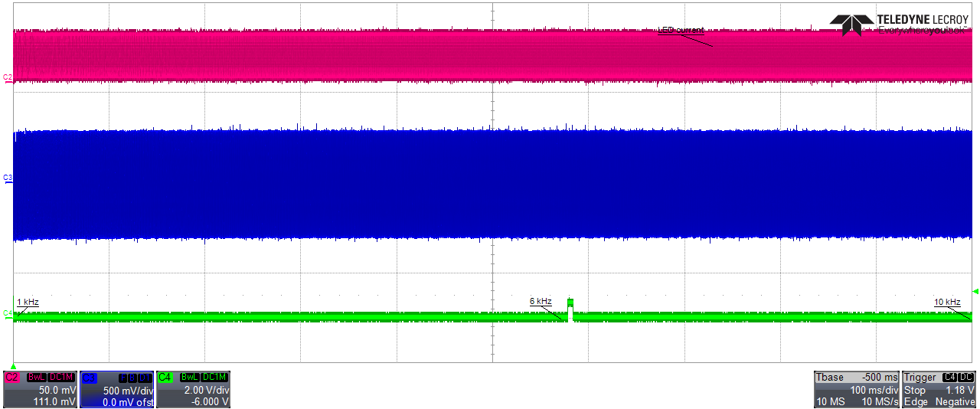This screenshot has height=409, width=980.
Task: Select the "1 kHz" annotation label
Action: [28, 303]
